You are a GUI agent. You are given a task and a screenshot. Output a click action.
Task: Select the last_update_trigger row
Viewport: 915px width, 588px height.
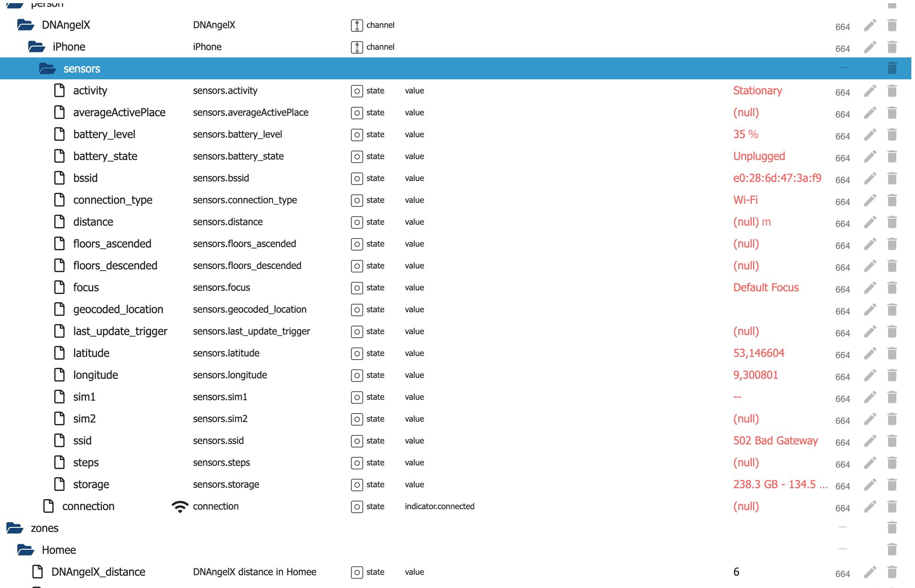tap(120, 331)
